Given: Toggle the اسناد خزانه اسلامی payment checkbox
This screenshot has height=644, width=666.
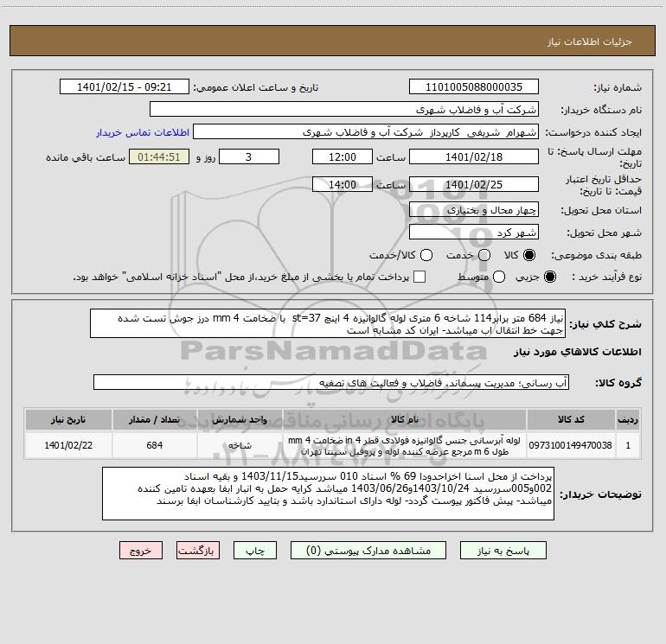Looking at the screenshot, I should click(x=419, y=277).
